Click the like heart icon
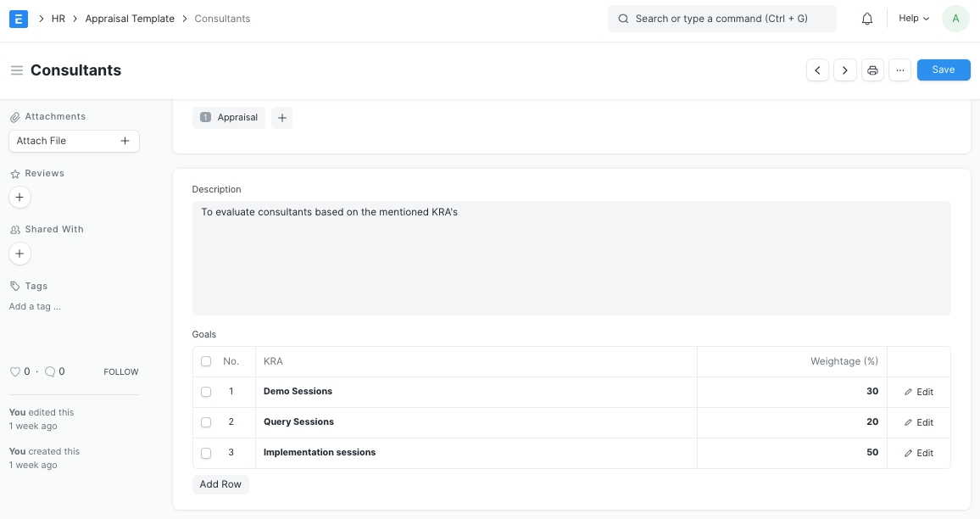980x519 pixels. 14,371
